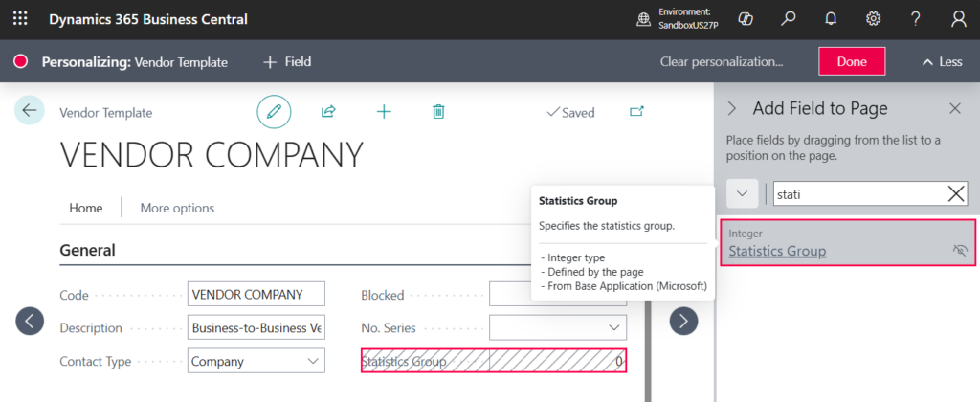Image resolution: width=980 pixels, height=402 pixels.
Task: Click the Copilot icon in header
Action: click(x=743, y=19)
